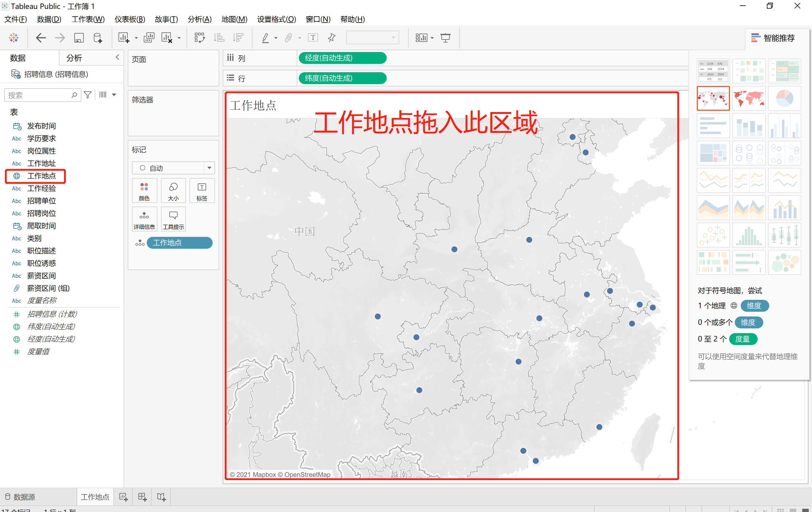Toggle the Show Me smart recommend panel
This screenshot has height=512, width=812.
point(773,38)
